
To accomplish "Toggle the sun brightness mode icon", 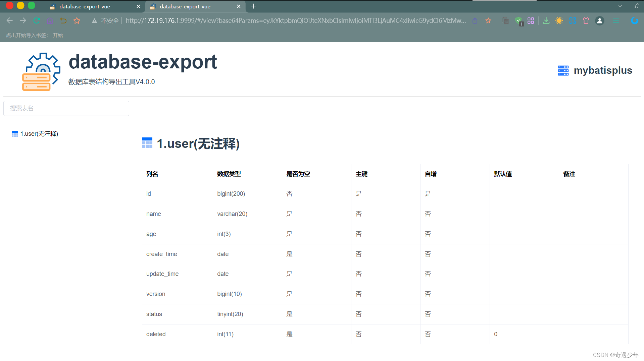I will 559,21.
